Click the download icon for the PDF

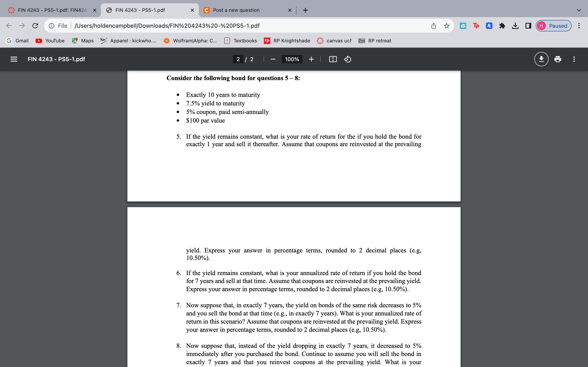[x=541, y=59]
